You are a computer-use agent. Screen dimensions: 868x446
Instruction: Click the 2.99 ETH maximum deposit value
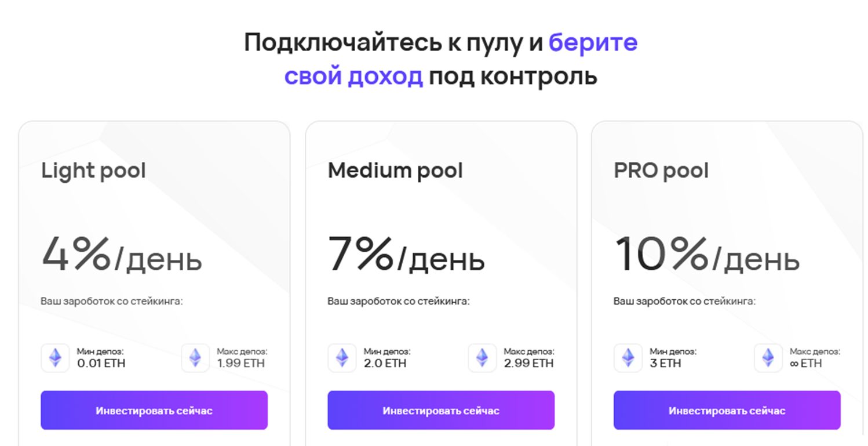coord(528,364)
